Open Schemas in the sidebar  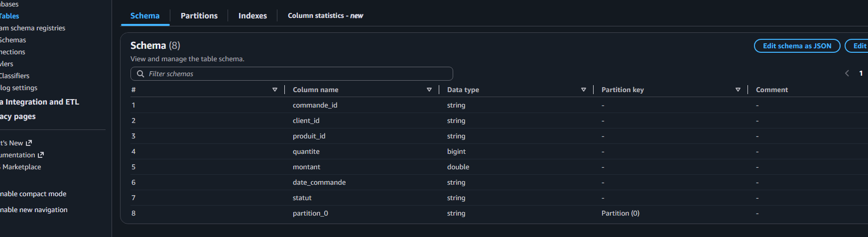tap(13, 40)
